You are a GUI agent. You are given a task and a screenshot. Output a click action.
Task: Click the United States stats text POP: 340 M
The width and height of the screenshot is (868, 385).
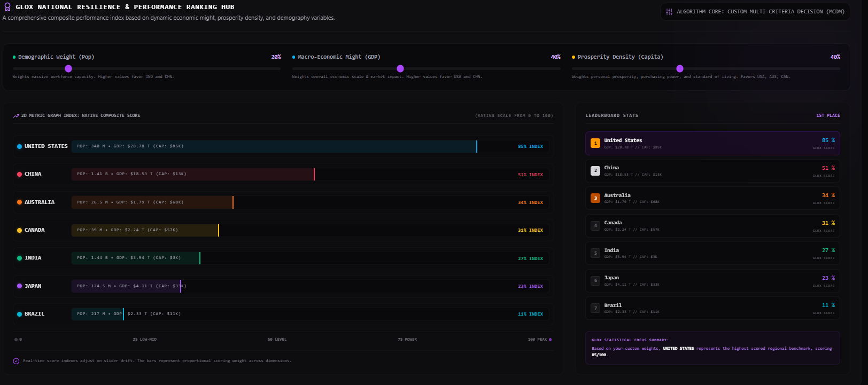point(130,146)
